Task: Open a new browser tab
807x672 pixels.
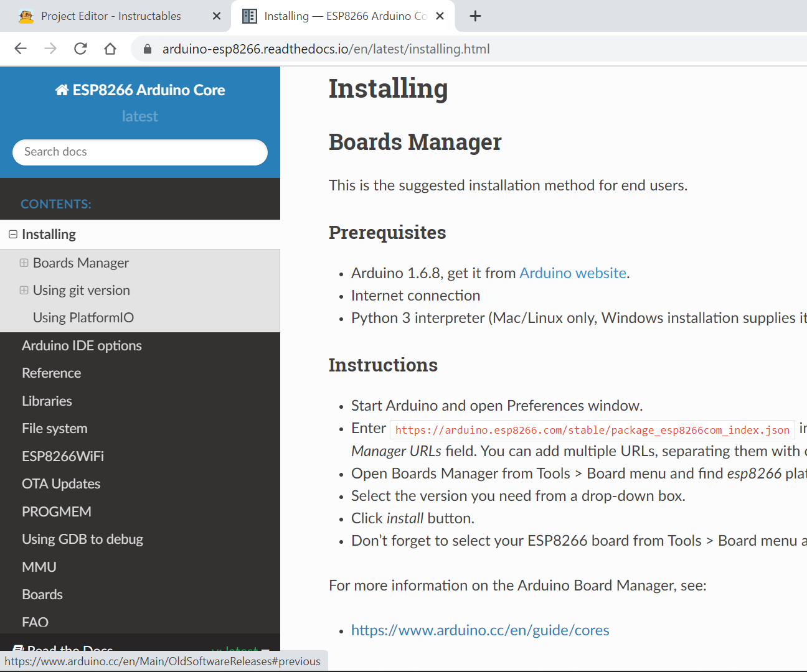Action: pos(475,16)
